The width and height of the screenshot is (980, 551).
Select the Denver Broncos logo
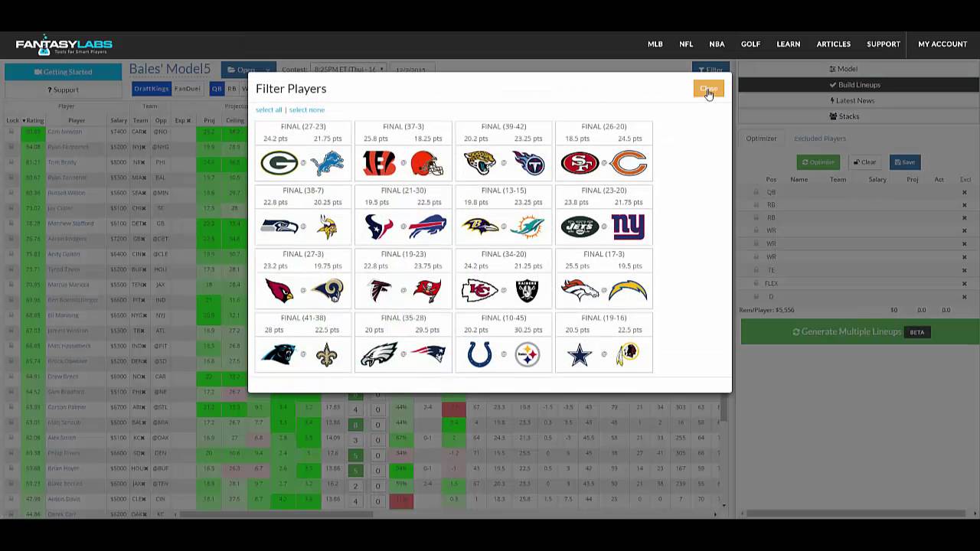coord(580,291)
